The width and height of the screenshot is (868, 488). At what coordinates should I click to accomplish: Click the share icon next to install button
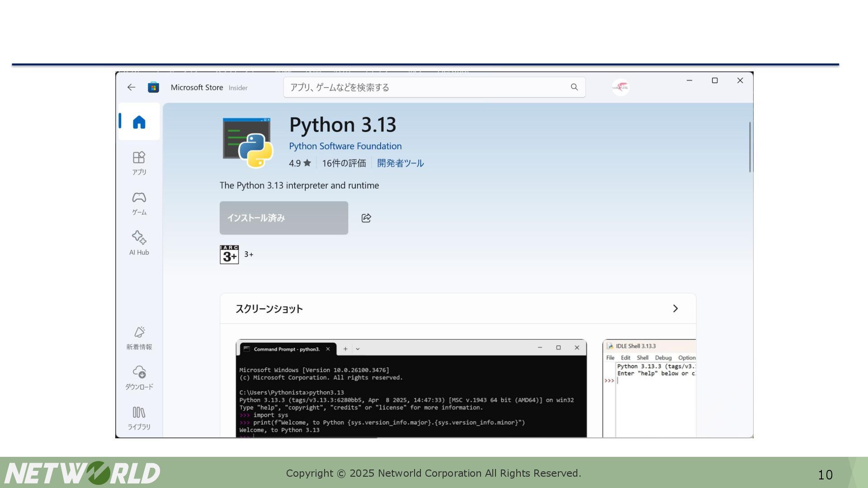pyautogui.click(x=366, y=218)
